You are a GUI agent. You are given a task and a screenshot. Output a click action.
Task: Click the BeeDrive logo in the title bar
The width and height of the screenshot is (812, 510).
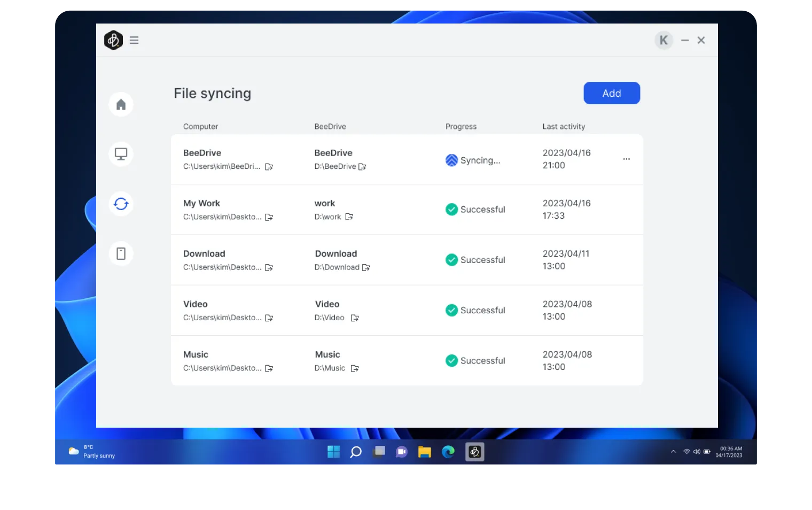pos(113,40)
